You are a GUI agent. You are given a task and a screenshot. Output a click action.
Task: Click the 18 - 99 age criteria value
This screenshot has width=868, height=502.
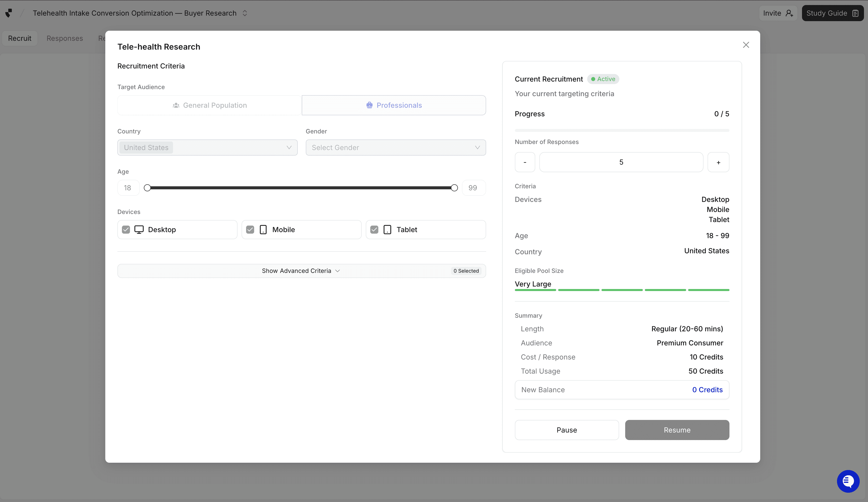[717, 236]
